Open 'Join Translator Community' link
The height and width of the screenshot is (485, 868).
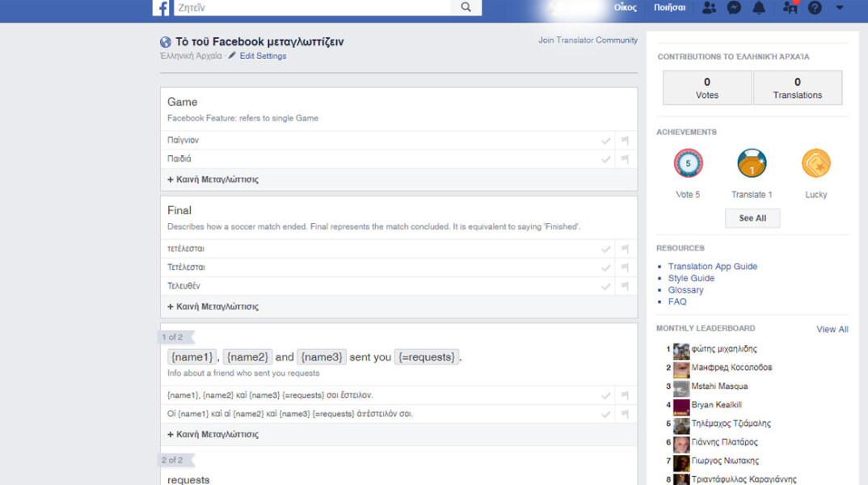(x=588, y=40)
